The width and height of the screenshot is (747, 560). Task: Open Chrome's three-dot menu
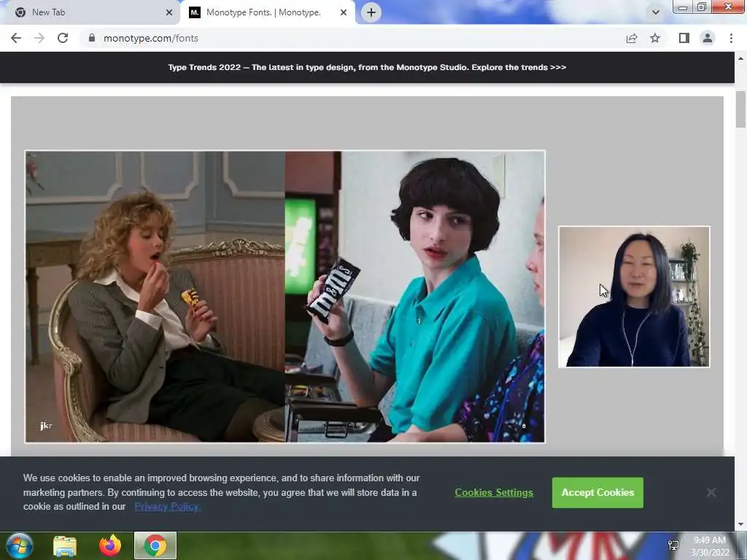pos(731,38)
